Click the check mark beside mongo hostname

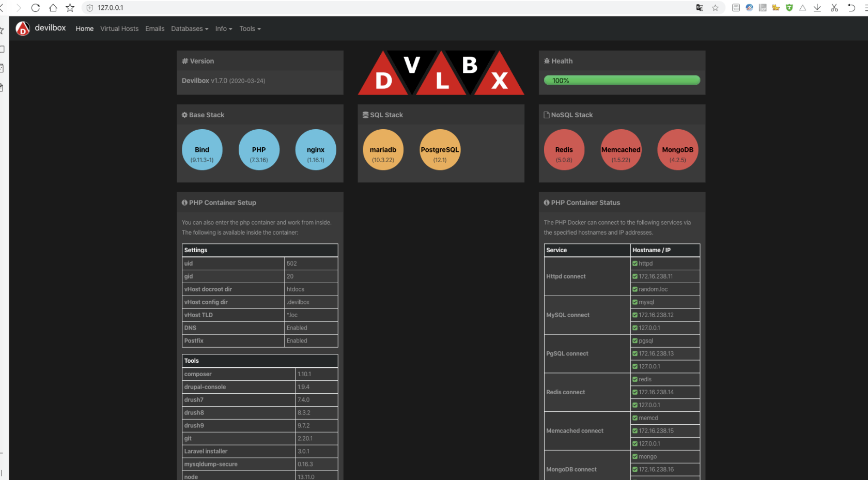[635, 457]
